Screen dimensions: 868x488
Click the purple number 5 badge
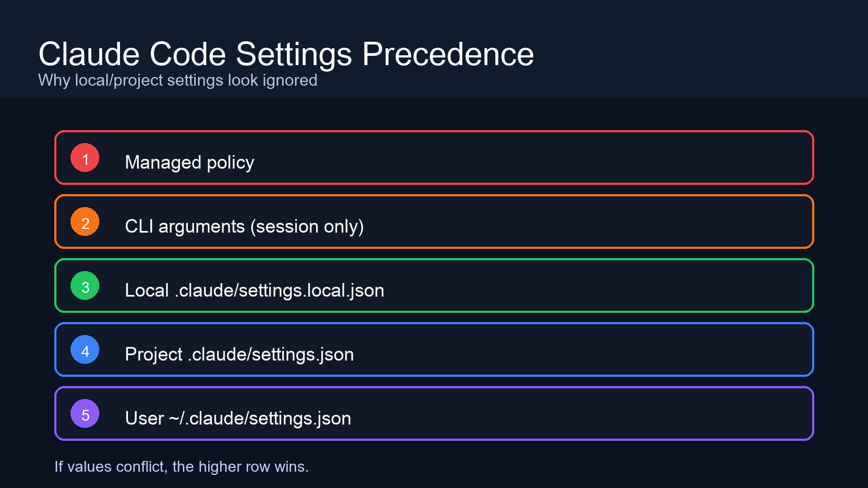coord(85,414)
